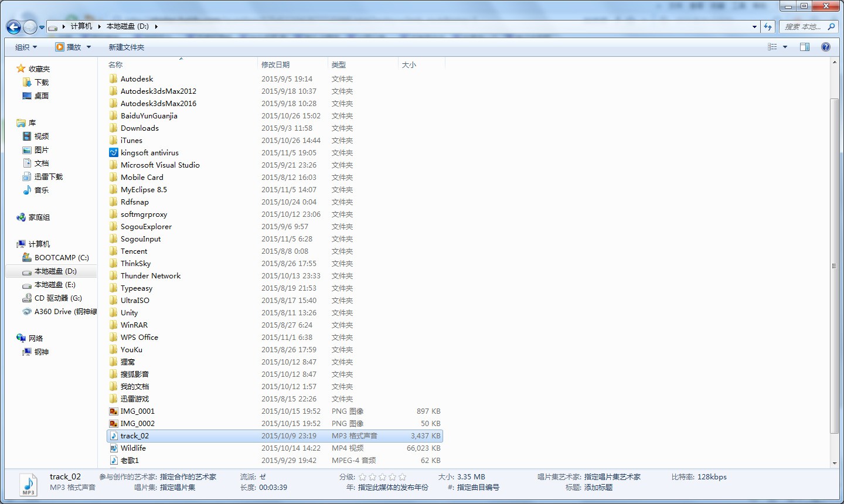Open recent locations dropdown arrow
The image size is (844, 504).
click(x=42, y=27)
